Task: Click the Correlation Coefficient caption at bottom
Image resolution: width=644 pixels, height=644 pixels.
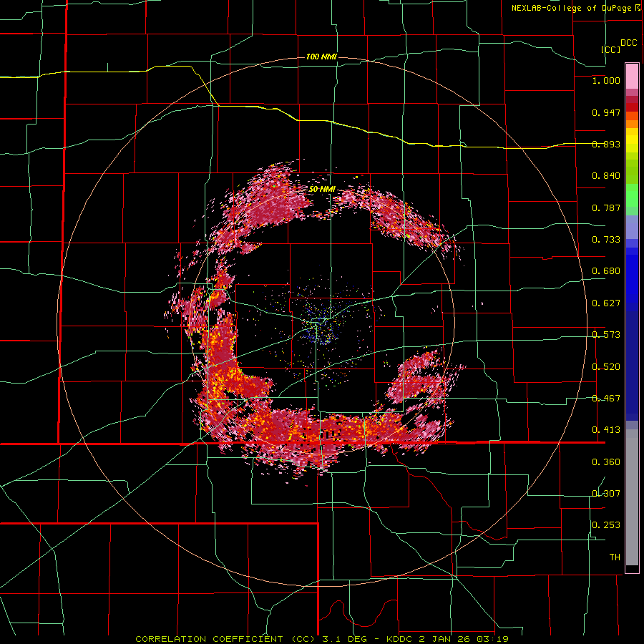Action: pos(322,639)
